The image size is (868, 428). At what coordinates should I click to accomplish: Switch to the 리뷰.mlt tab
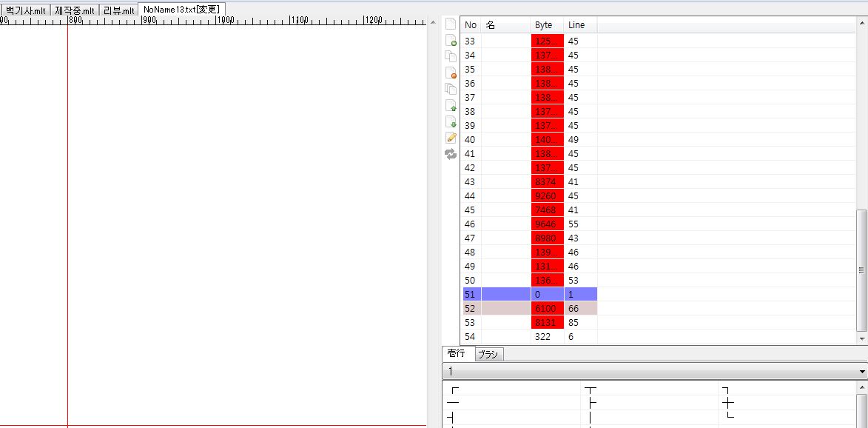pos(118,10)
